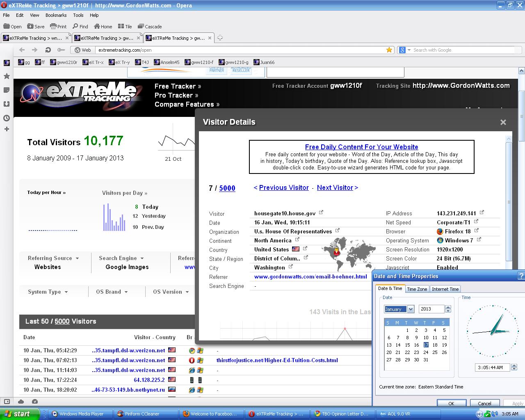The width and height of the screenshot is (525, 420).
Task: Click the Tile windows button
Action: pos(125,26)
